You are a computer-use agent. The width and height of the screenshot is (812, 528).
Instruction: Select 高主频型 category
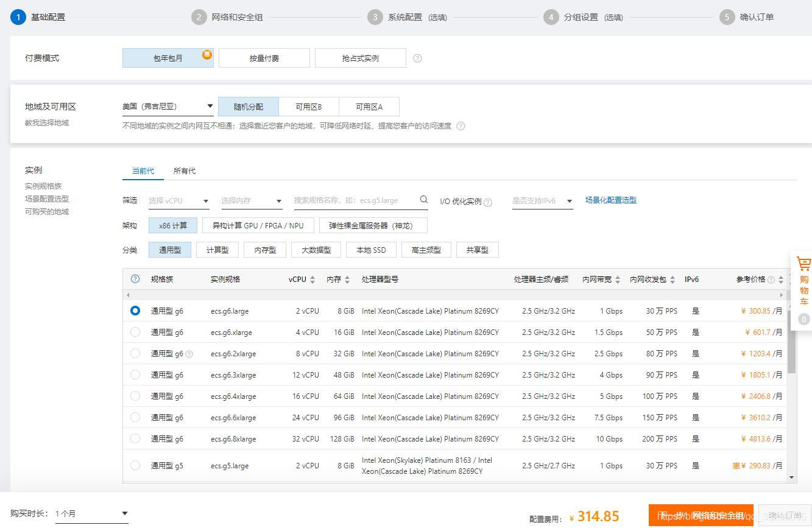426,250
